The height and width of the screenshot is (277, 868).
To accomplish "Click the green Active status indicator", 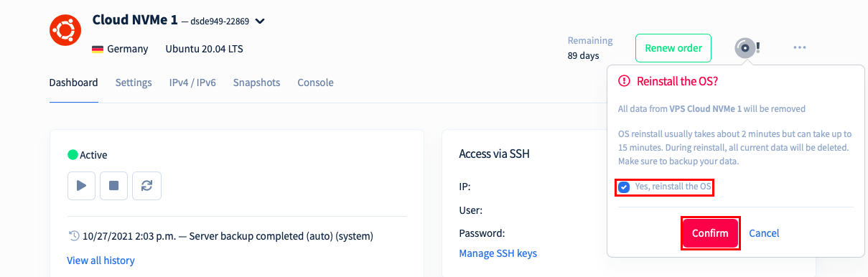I will point(72,154).
